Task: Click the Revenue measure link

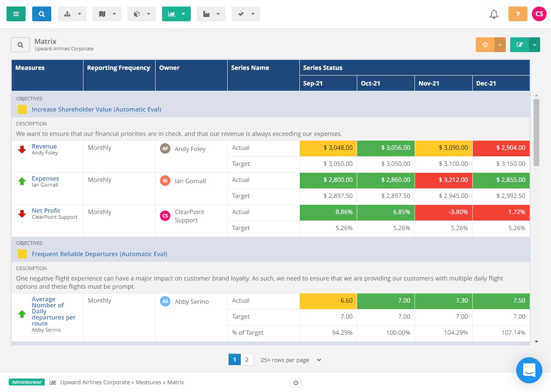Action: pos(44,146)
